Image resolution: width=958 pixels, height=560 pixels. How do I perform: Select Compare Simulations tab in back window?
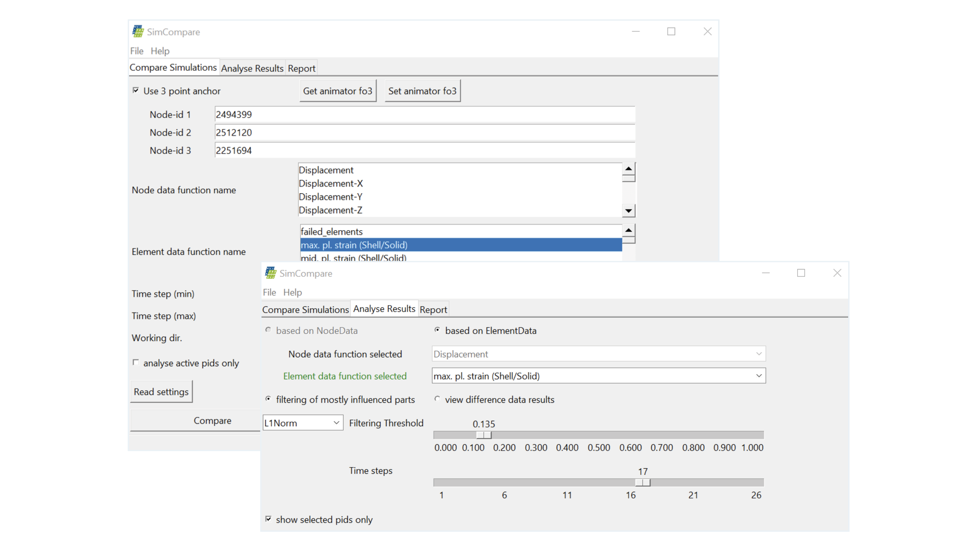click(x=173, y=67)
